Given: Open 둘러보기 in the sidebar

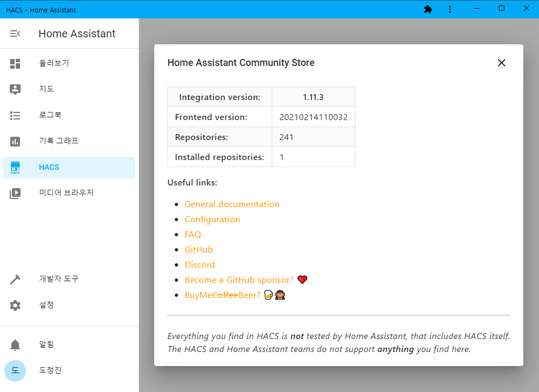Looking at the screenshot, I should click(x=69, y=63).
